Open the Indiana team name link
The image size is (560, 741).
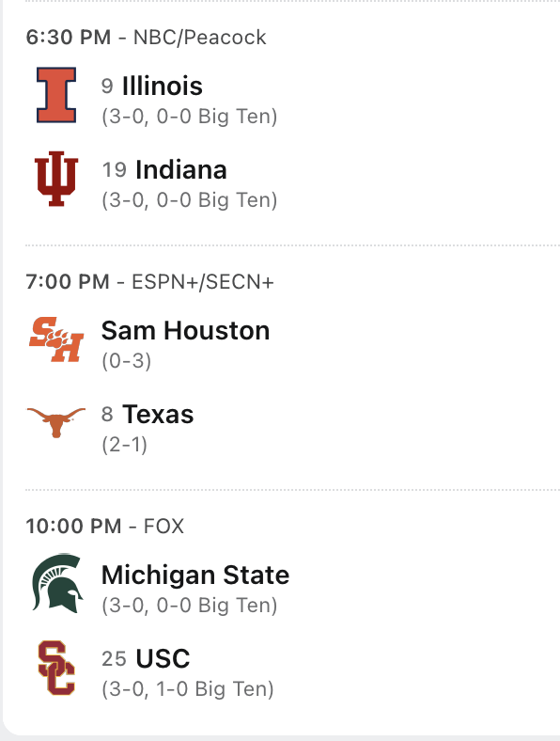(180, 169)
